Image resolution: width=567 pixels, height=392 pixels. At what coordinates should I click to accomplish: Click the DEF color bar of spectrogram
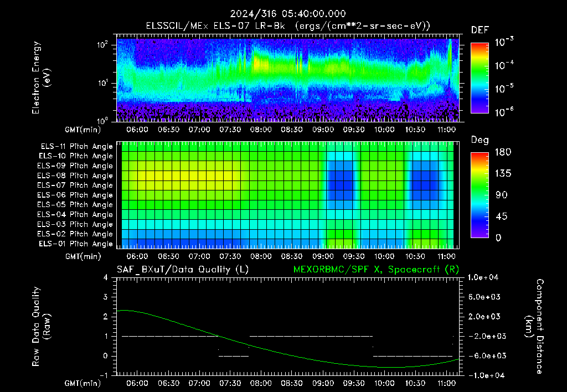pyautogui.click(x=480, y=78)
